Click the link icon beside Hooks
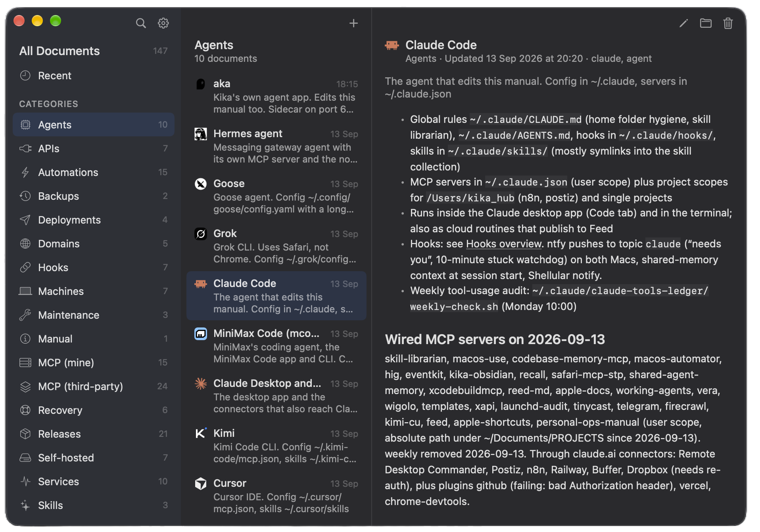760x532 pixels. click(x=25, y=268)
